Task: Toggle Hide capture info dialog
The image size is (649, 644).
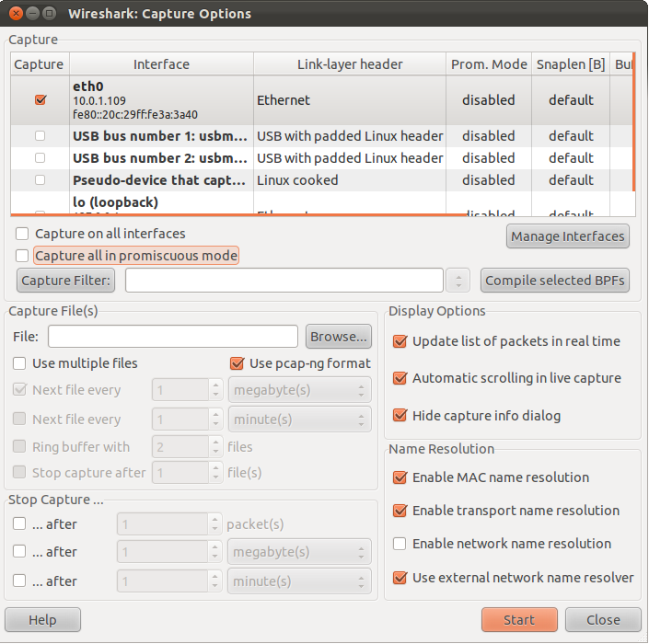Action: pos(400,415)
